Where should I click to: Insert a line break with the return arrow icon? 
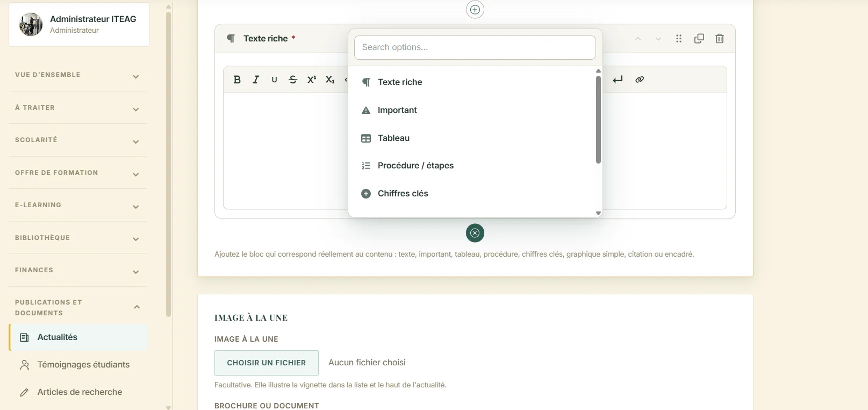click(618, 80)
